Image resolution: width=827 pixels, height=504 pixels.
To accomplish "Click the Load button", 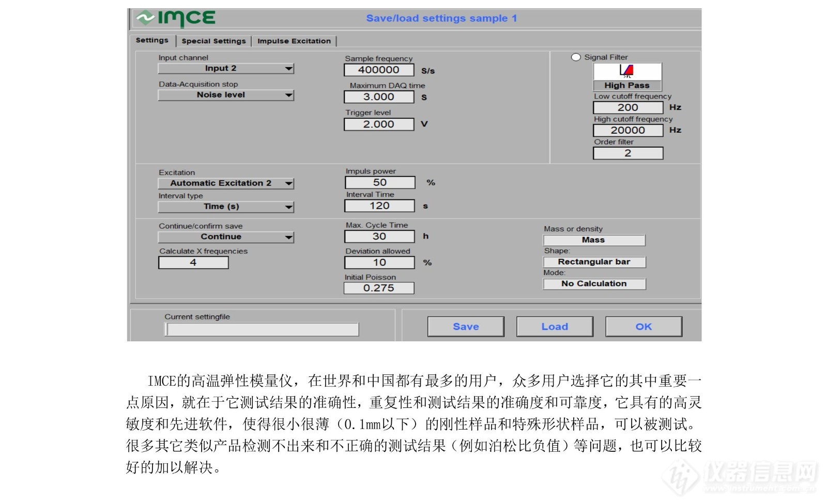I will (555, 326).
